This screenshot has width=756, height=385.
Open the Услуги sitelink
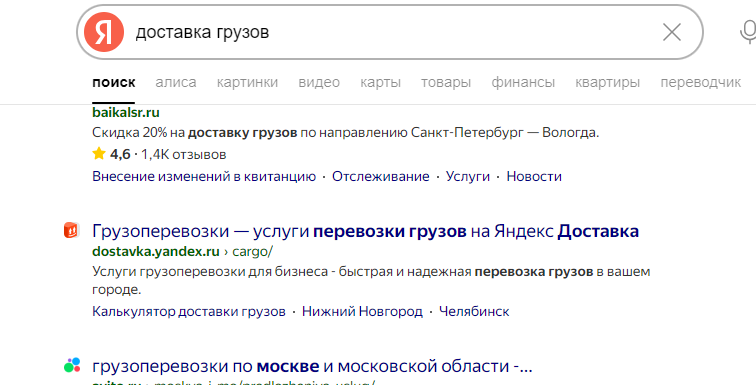(x=468, y=176)
